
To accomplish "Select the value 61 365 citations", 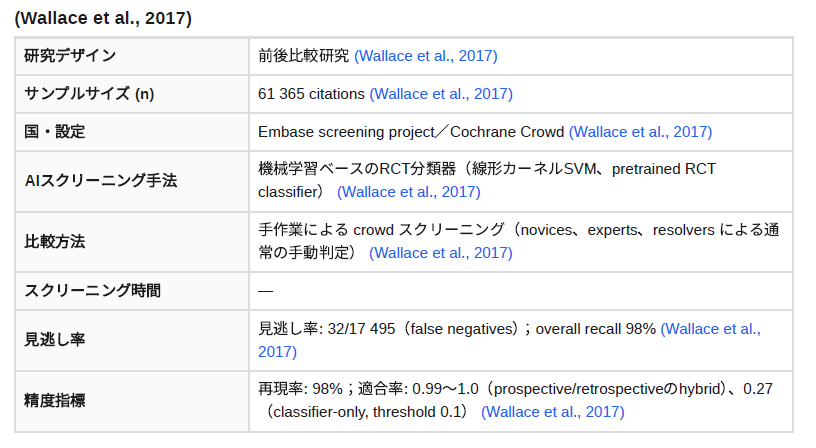I will coord(311,94).
